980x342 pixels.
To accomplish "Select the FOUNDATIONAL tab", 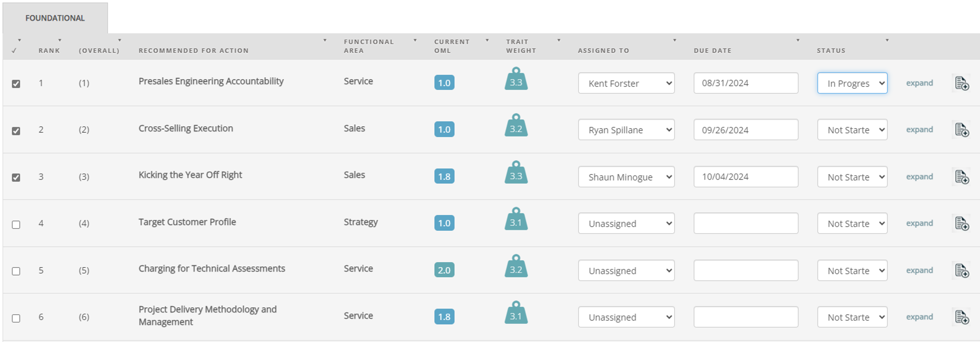I will click(55, 18).
